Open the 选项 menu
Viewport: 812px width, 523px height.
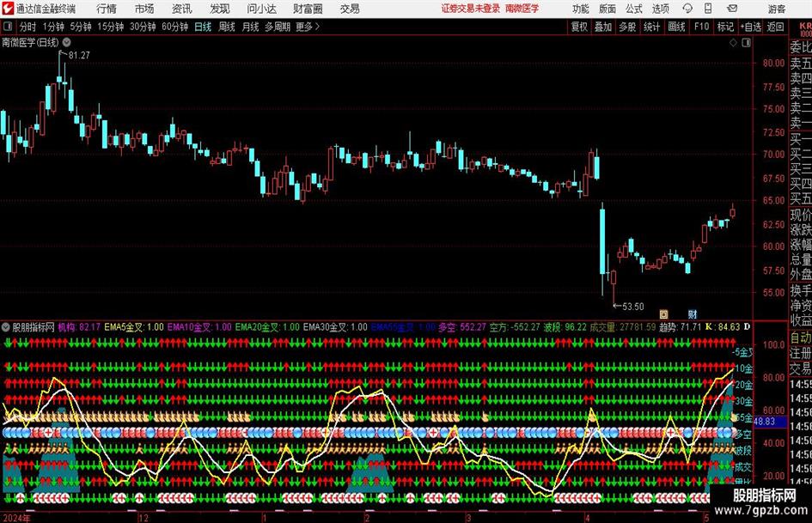pyautogui.click(x=660, y=9)
